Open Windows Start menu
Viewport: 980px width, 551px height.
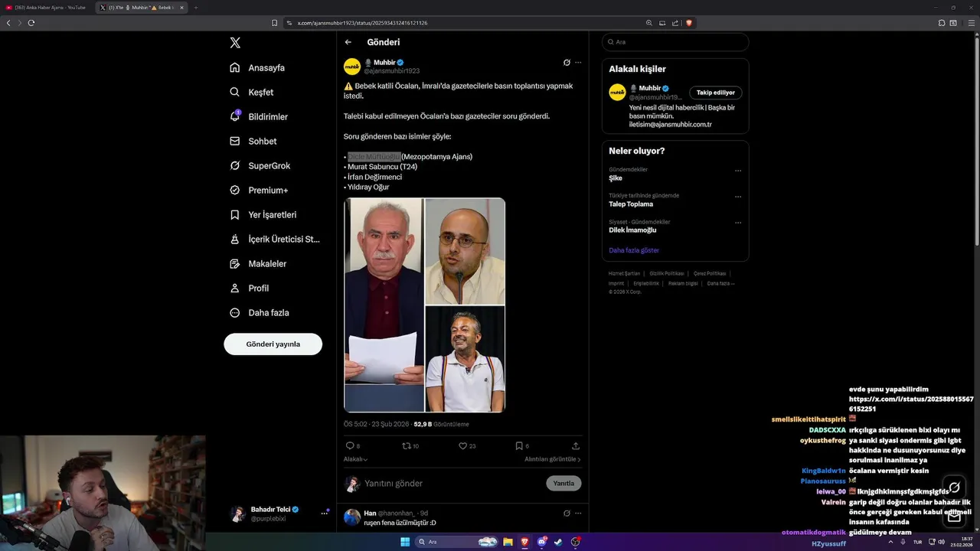coord(405,542)
